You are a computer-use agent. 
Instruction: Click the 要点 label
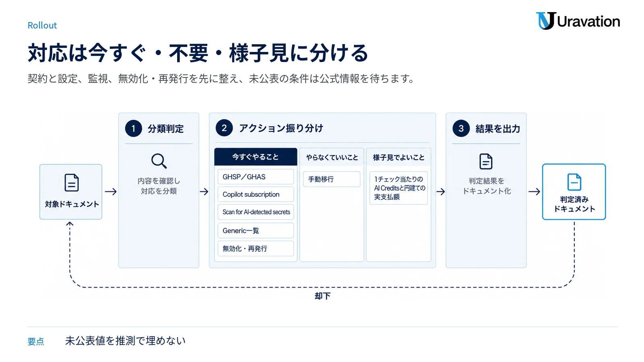point(36,341)
